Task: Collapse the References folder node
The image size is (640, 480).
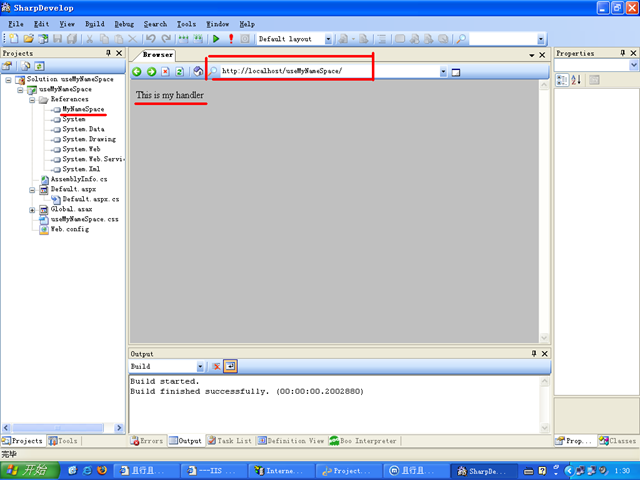Action: coord(32,100)
